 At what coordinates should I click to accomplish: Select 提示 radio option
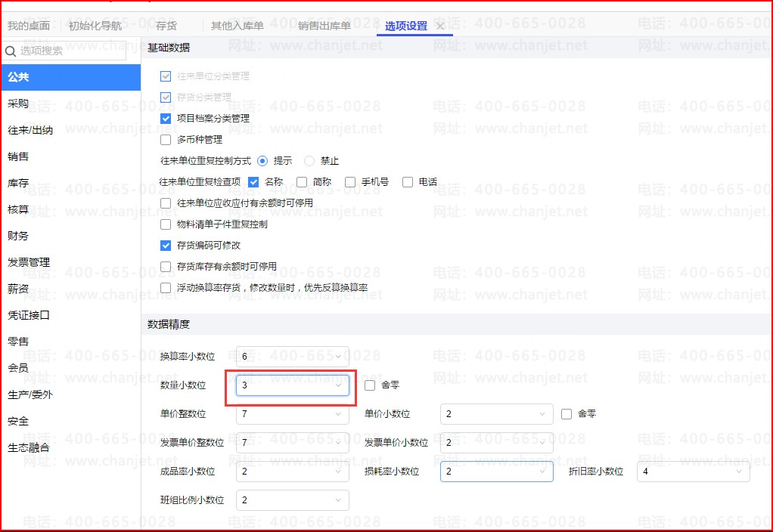(262, 161)
